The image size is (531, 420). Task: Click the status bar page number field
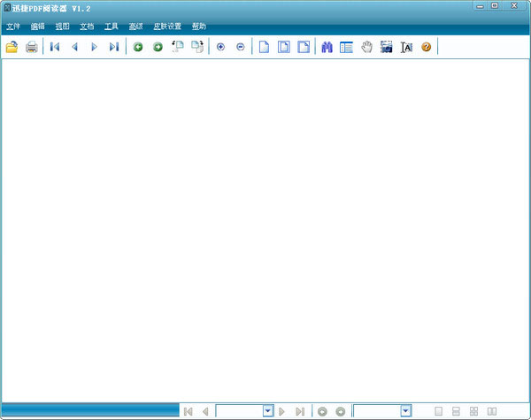pos(239,411)
